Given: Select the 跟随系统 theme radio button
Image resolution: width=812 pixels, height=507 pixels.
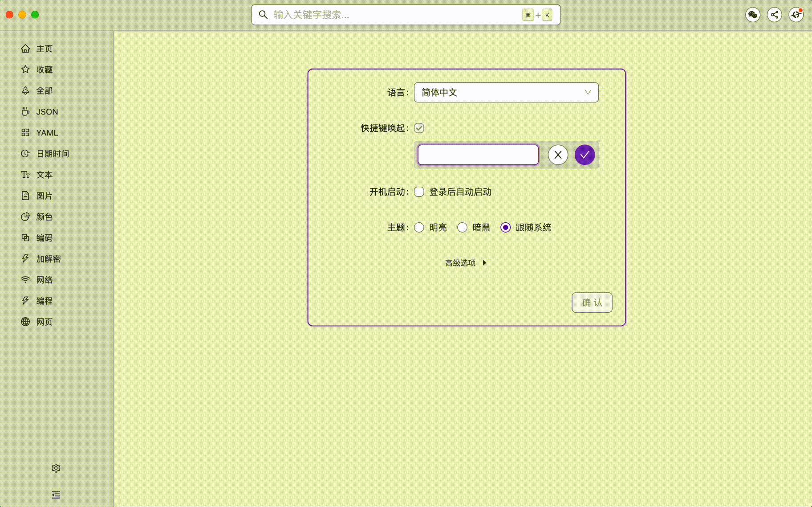Looking at the screenshot, I should [x=505, y=228].
